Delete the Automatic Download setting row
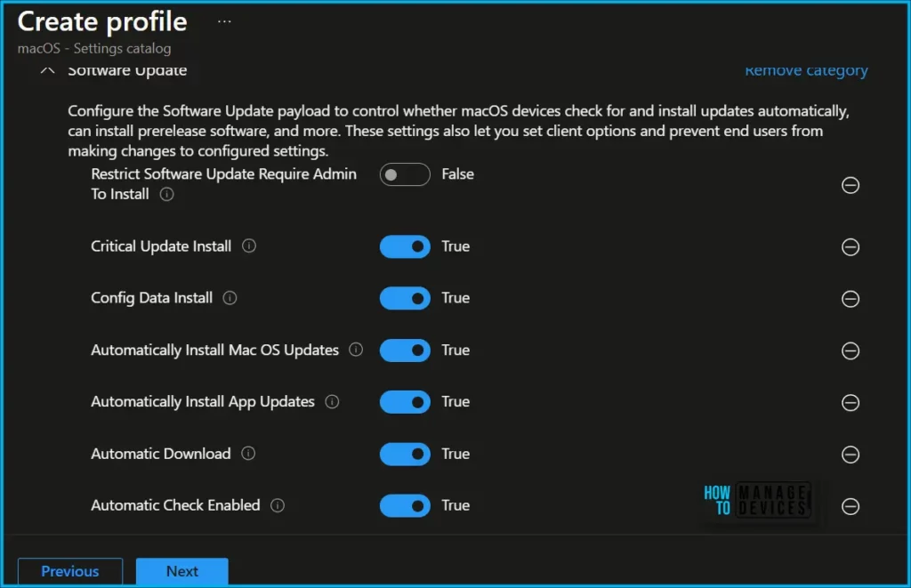Viewport: 911px width, 588px height. 850,455
